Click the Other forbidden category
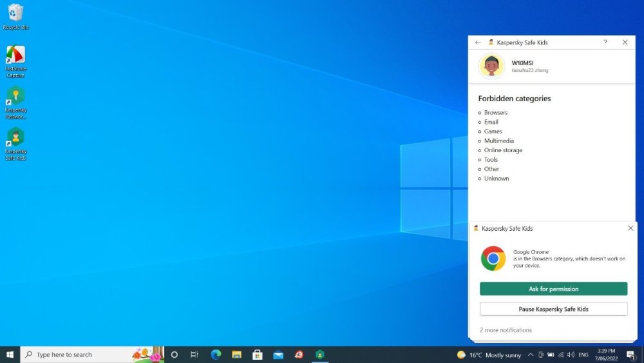 (491, 170)
